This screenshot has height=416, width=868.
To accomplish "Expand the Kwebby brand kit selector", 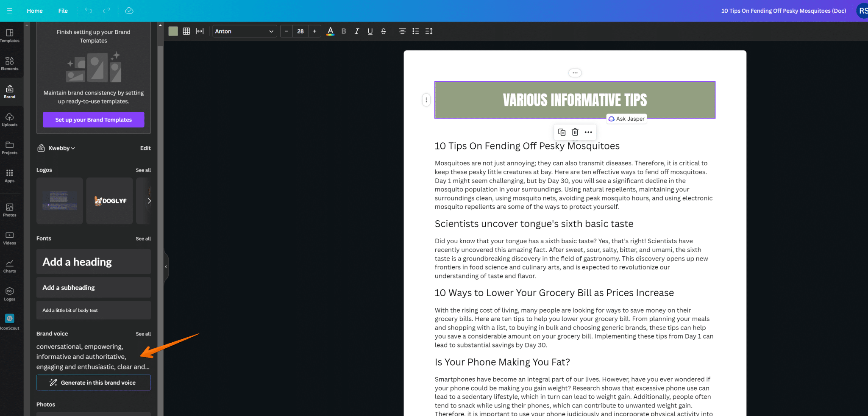I will coord(61,148).
